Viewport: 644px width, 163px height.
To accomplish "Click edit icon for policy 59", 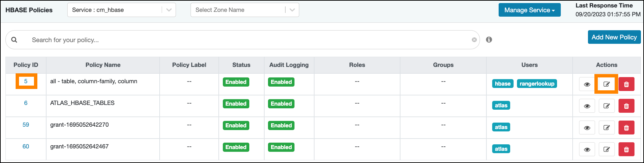I will (x=606, y=128).
